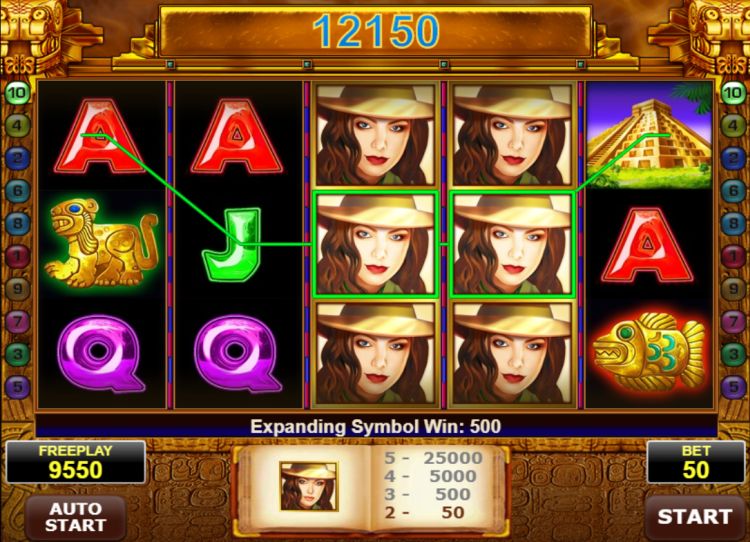This screenshot has height=542, width=750.
Task: Click the FREEPLAY 9550 balance display
Action: (76, 462)
